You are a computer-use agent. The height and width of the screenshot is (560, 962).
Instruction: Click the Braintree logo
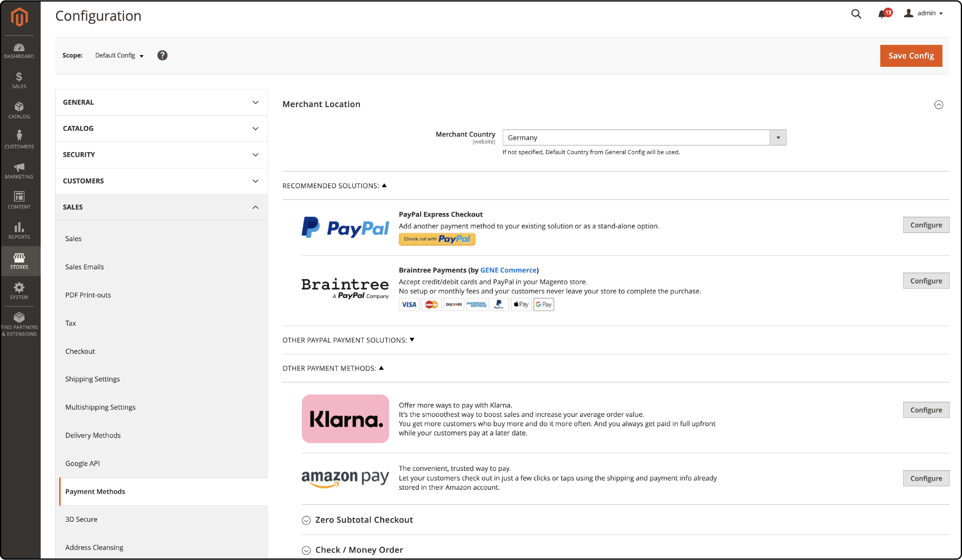345,289
